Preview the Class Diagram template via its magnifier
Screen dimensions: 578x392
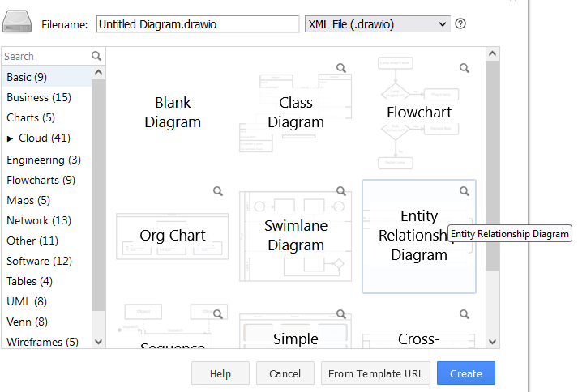coord(341,68)
